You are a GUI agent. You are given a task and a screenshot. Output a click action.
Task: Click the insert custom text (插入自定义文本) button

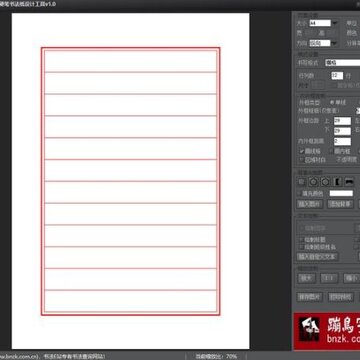318,257
